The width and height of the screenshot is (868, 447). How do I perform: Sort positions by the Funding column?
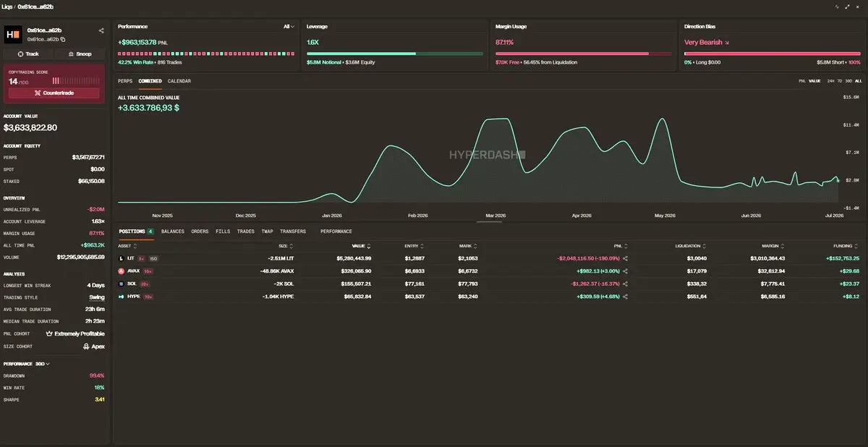(x=846, y=246)
